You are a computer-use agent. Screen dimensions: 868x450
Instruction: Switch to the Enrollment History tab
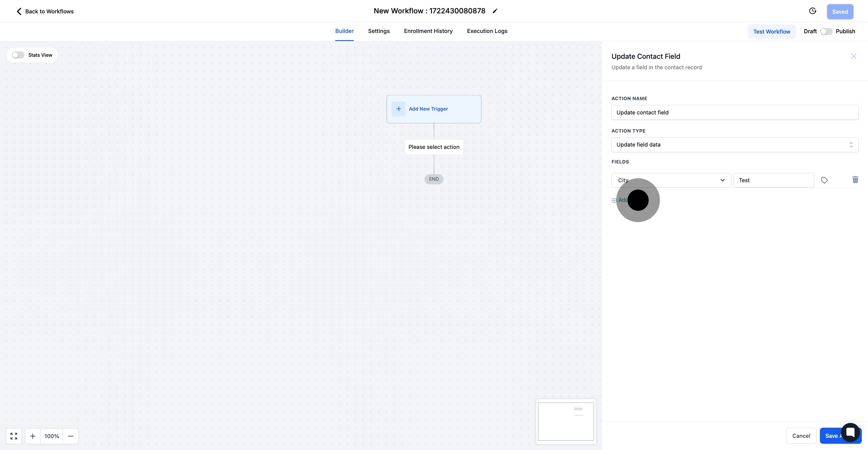pyautogui.click(x=428, y=31)
